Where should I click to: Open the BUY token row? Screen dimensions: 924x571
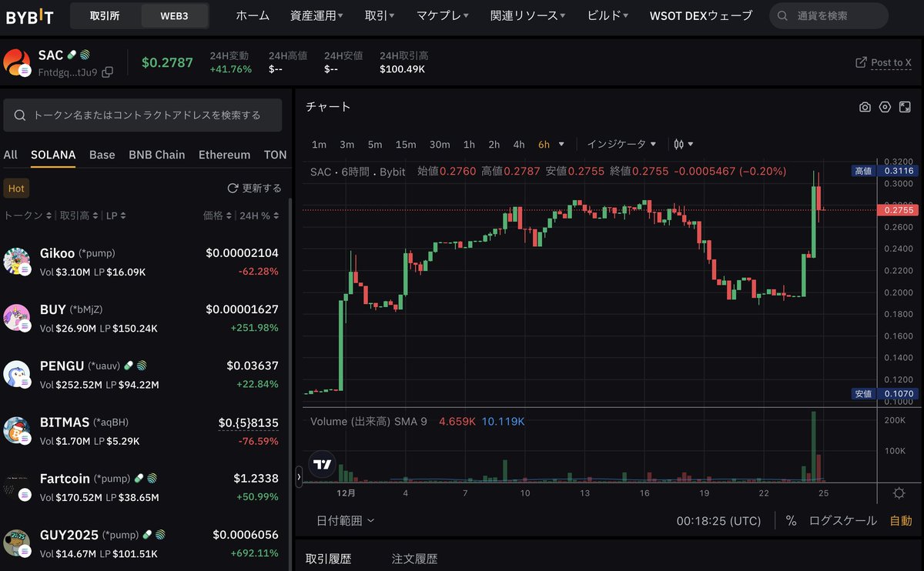click(142, 317)
